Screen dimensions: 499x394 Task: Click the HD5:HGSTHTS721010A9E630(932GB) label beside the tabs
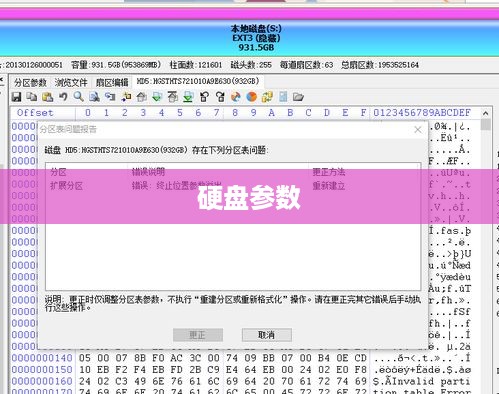pyautogui.click(x=198, y=81)
